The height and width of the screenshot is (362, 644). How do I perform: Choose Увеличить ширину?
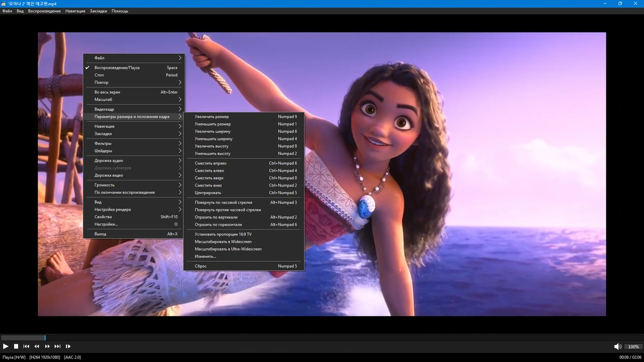[x=244, y=131]
